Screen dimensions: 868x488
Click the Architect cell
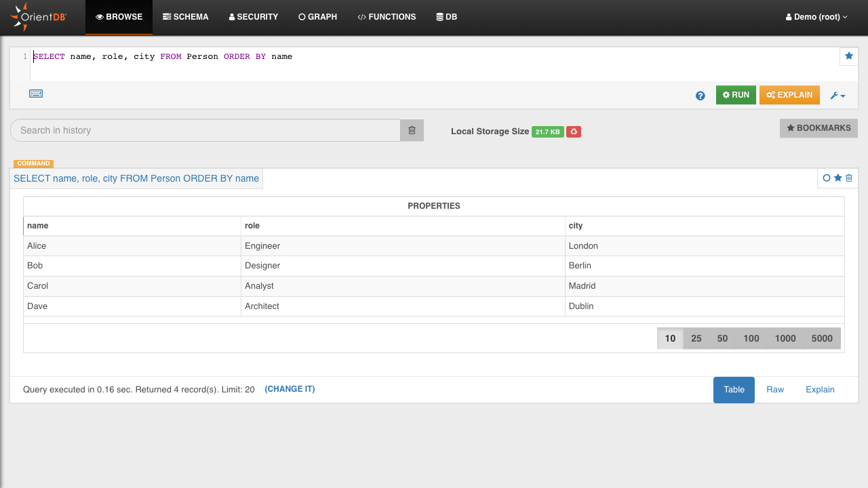click(403, 306)
